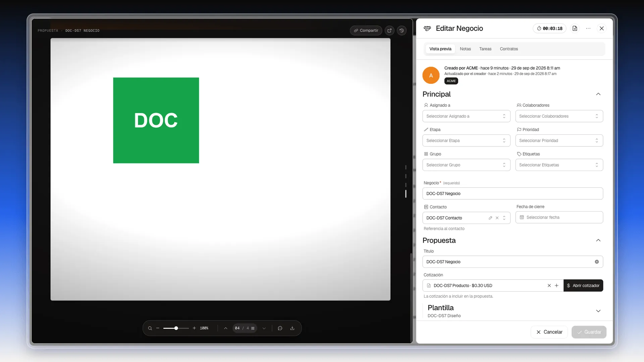Click the version history icon
The height and width of the screenshot is (362, 644).
tap(401, 31)
